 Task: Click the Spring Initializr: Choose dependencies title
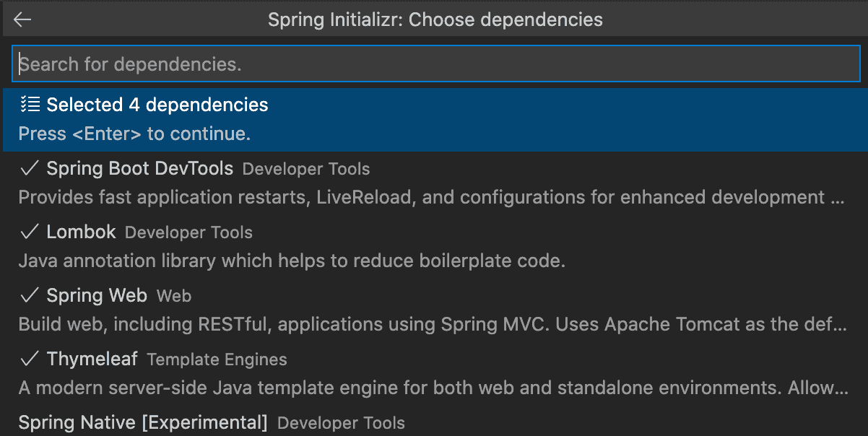[x=434, y=19]
